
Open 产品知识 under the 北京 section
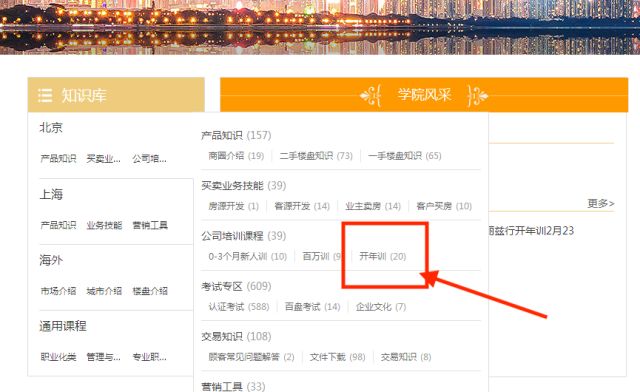pyautogui.click(x=58, y=158)
